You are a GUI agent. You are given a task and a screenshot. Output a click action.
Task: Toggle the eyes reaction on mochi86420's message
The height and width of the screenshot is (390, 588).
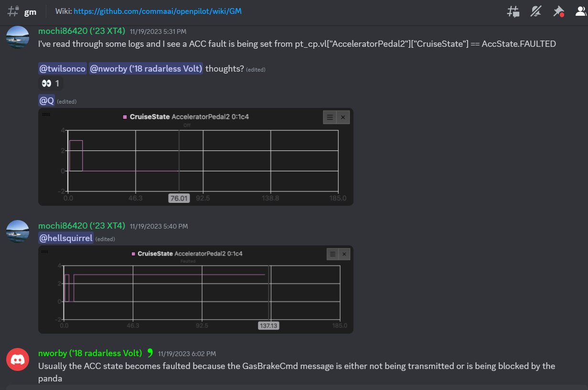[x=50, y=83]
